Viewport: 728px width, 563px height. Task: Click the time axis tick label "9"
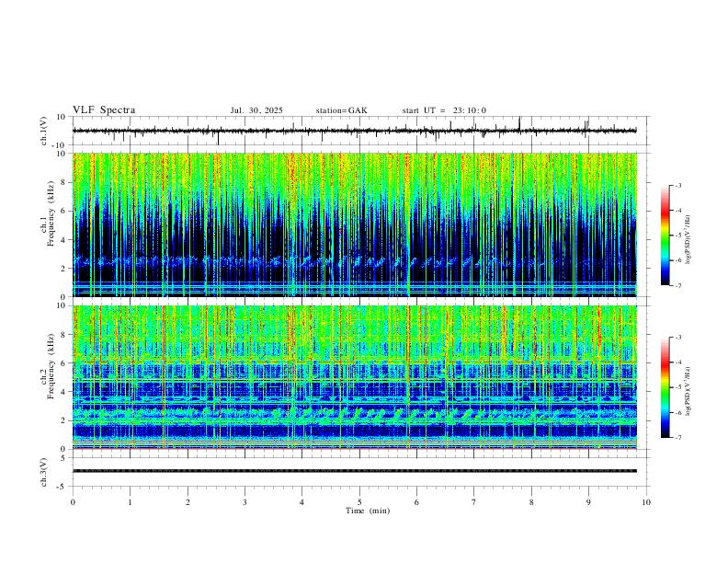click(x=588, y=502)
